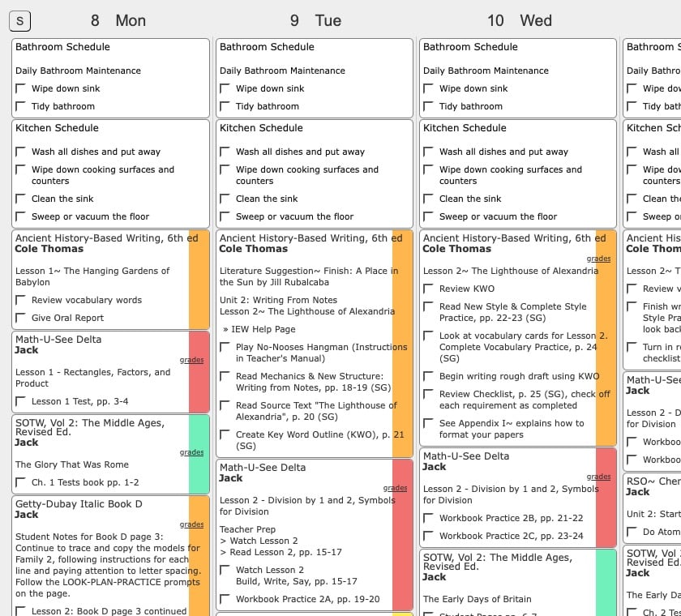The width and height of the screenshot is (681, 616).
Task: Click green color bar on Wednesday SOTW card
Action: coord(606,583)
